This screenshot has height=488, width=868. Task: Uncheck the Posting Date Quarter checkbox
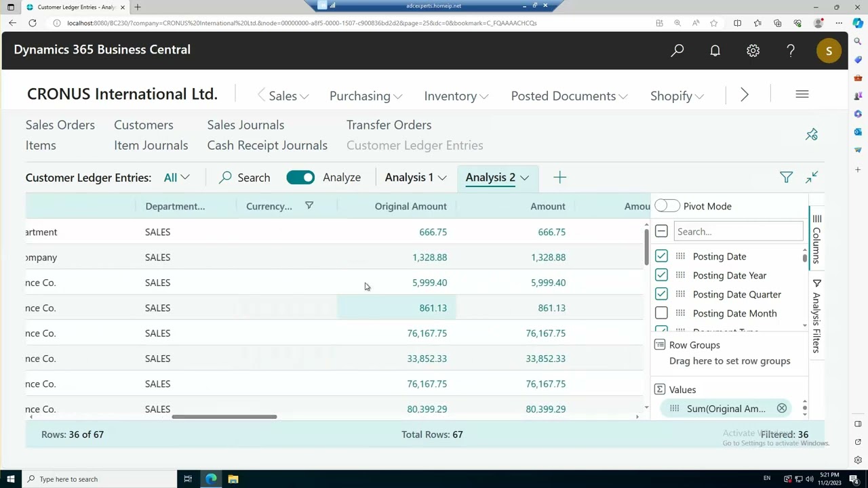click(661, 294)
